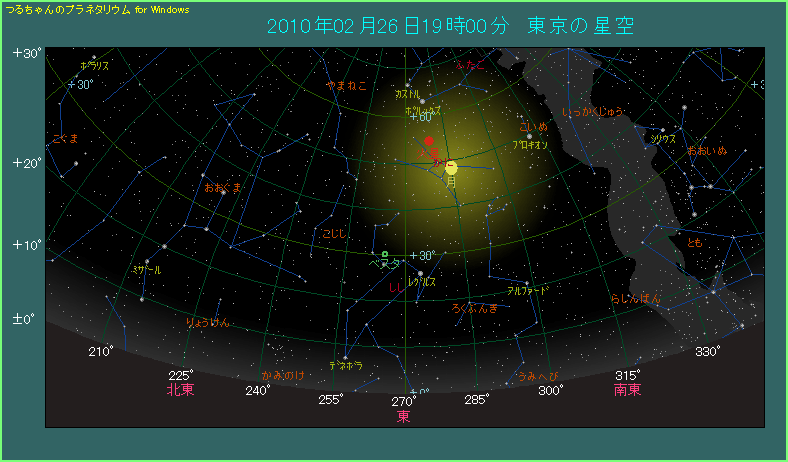
Task: Select the やまねこ constellation label
Action: point(346,86)
